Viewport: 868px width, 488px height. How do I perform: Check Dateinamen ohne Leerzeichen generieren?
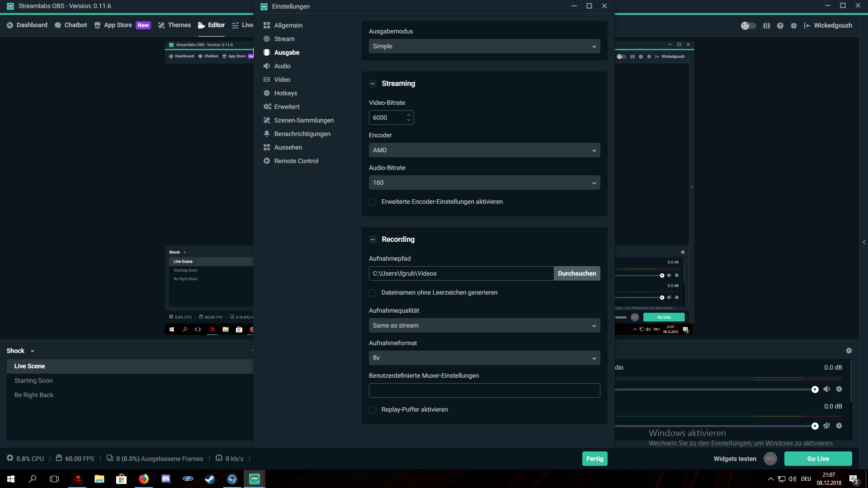(x=373, y=293)
